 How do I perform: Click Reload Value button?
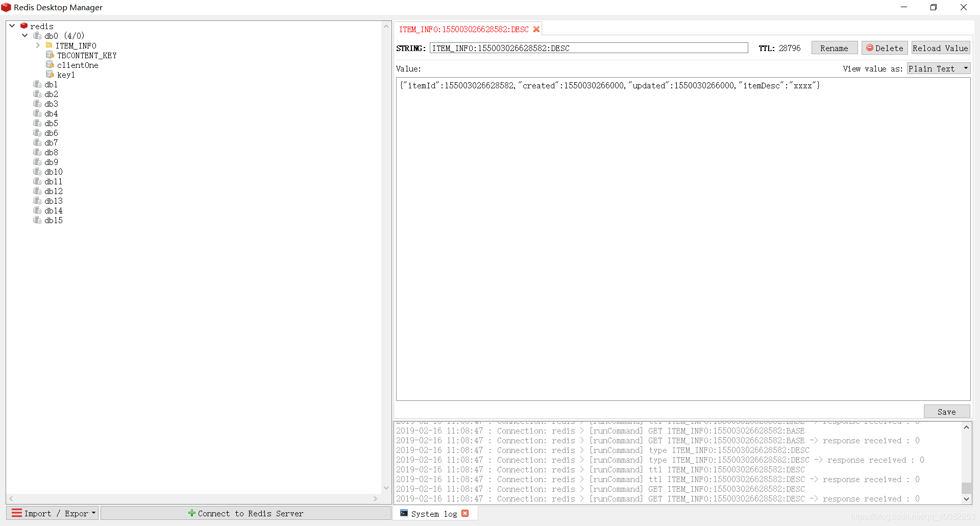(x=940, y=48)
